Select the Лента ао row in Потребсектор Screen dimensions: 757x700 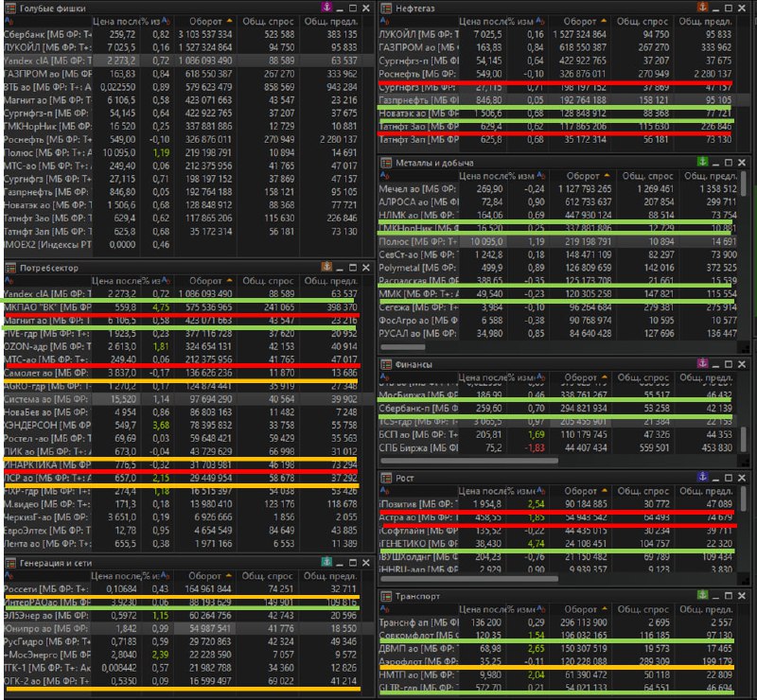coord(188,544)
